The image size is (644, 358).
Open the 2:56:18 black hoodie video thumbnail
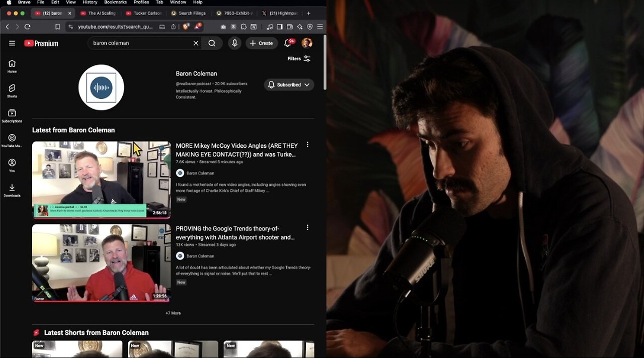(x=101, y=180)
